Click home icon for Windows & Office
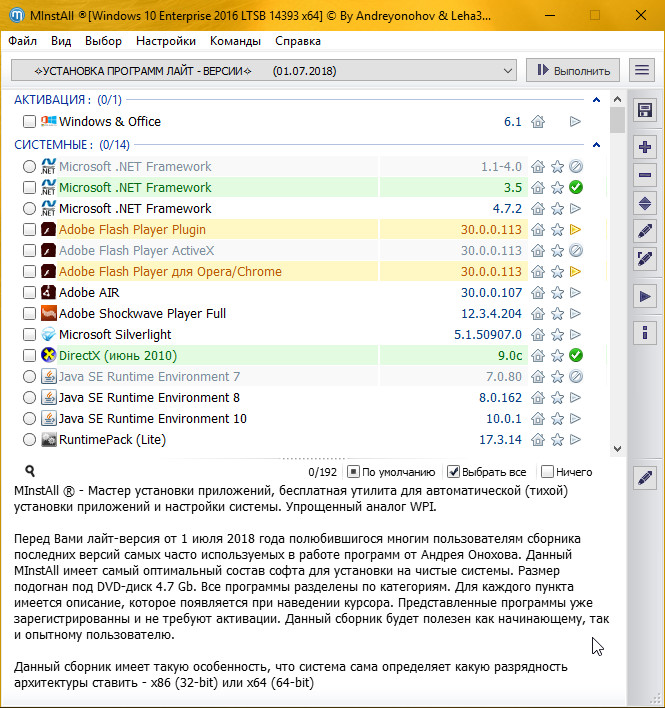This screenshot has height=708, width=665. (538, 121)
